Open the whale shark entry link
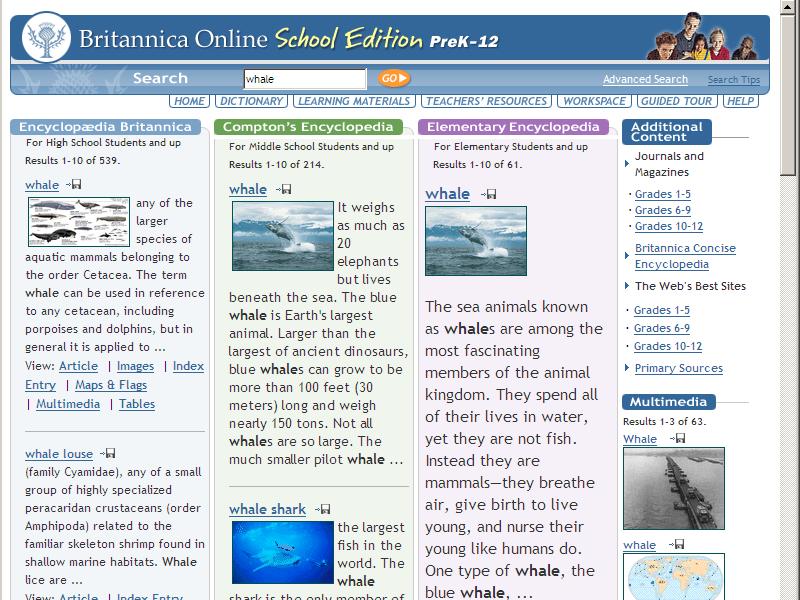This screenshot has width=800, height=600. tap(267, 509)
